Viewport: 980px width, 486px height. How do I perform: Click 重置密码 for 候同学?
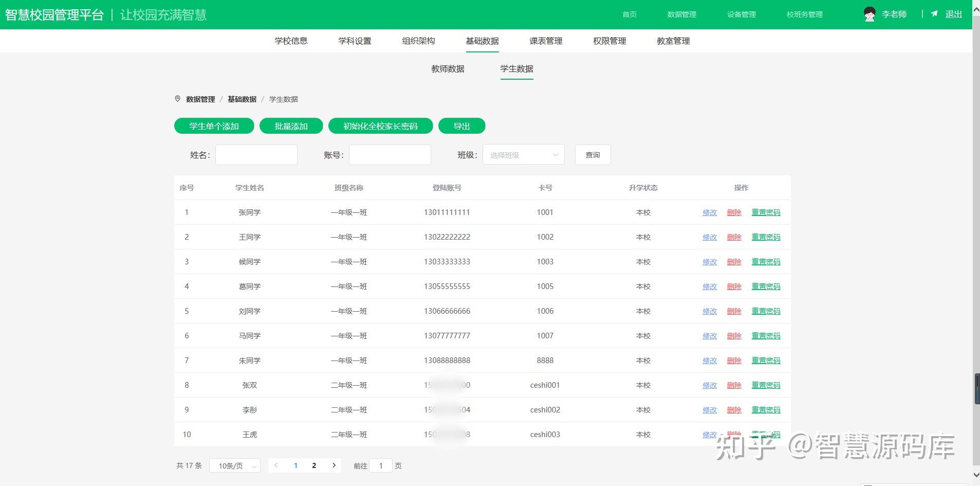tap(766, 262)
